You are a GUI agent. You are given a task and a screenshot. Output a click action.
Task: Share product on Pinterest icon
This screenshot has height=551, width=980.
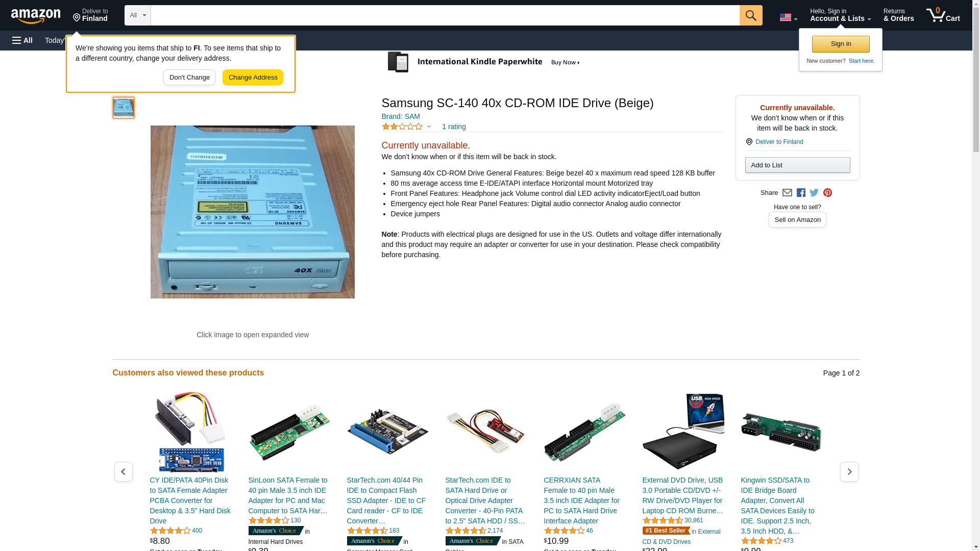pos(827,193)
